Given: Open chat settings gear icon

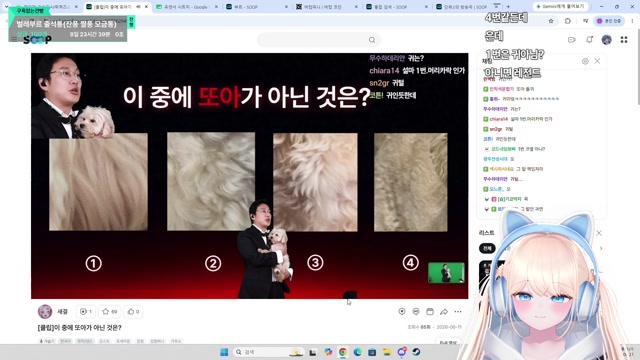Looking at the screenshot, I should pos(585,61).
